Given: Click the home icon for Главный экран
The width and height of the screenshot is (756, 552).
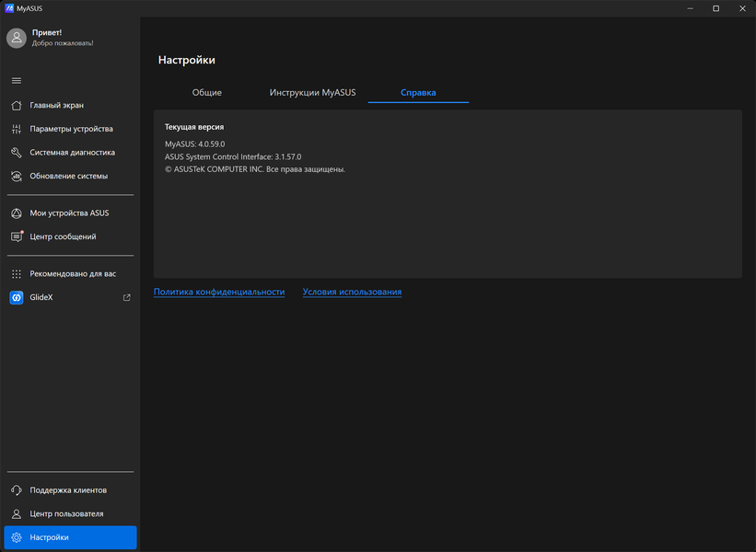Looking at the screenshot, I should point(17,105).
